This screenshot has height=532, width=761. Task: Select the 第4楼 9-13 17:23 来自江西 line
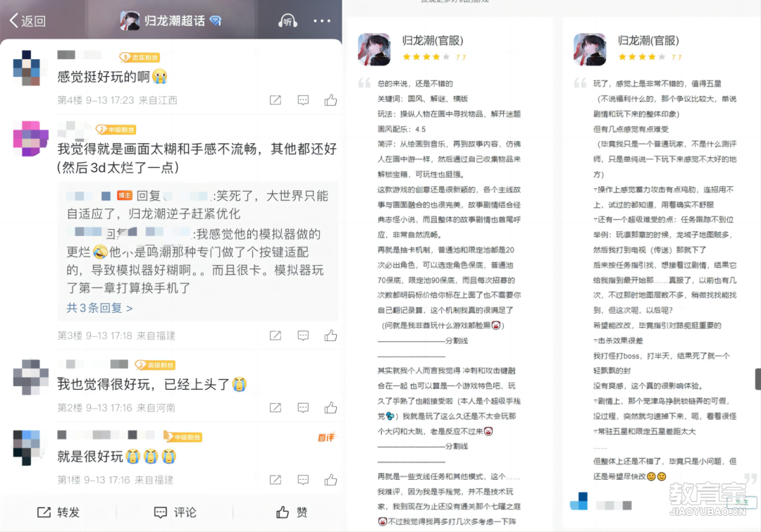pos(117,100)
